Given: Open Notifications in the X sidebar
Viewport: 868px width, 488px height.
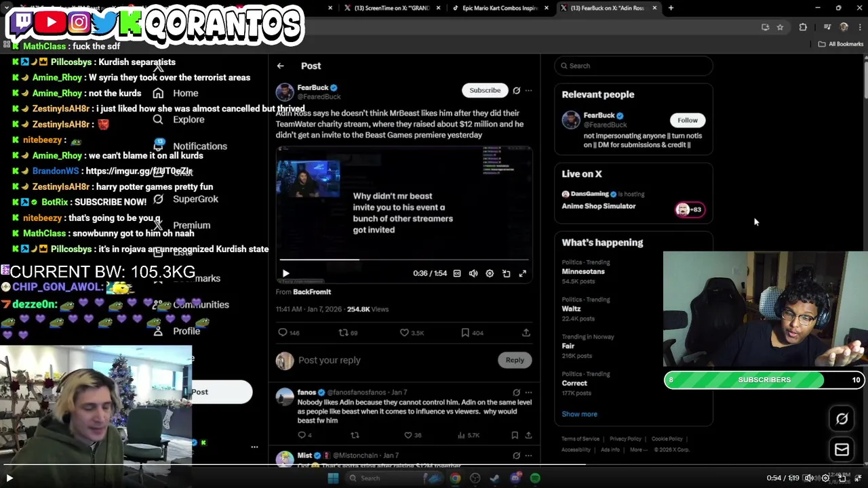Looking at the screenshot, I should [200, 146].
